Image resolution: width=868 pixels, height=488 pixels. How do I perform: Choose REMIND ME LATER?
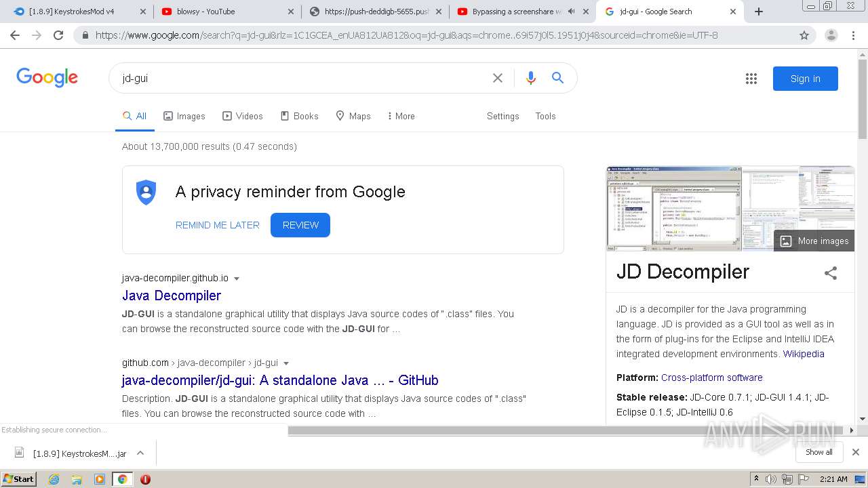tap(218, 225)
